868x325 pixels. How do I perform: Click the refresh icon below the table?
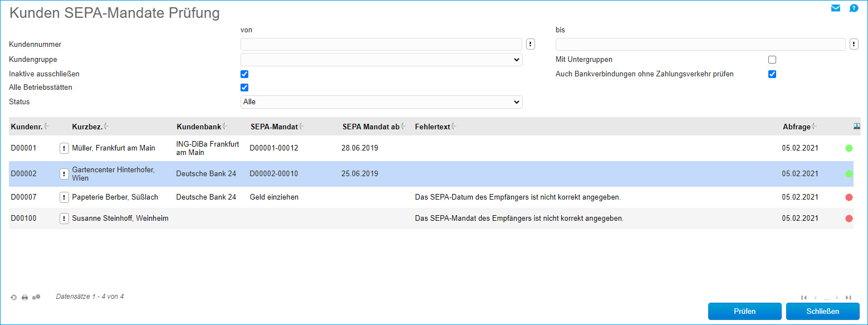point(14,298)
